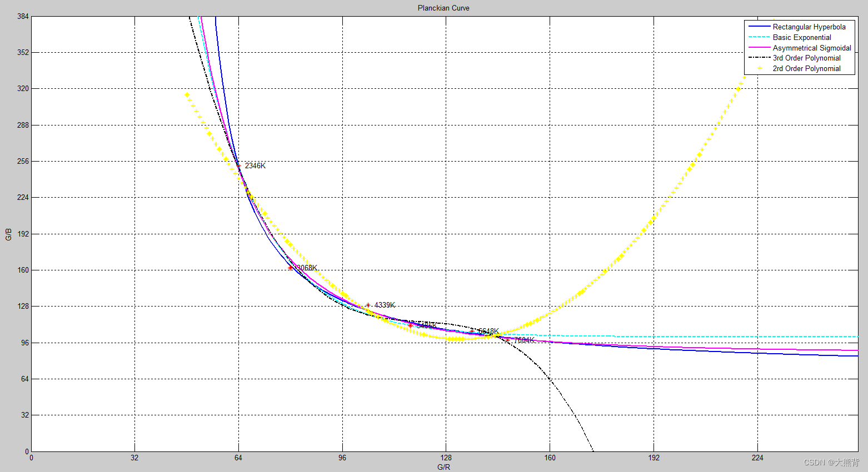Click x-axis tick label 224

pos(757,458)
